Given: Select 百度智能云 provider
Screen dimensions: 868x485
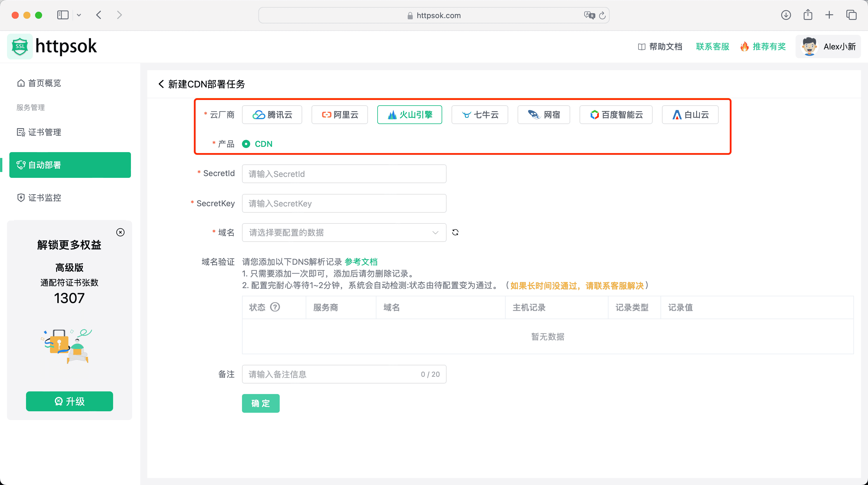Looking at the screenshot, I should tap(615, 115).
